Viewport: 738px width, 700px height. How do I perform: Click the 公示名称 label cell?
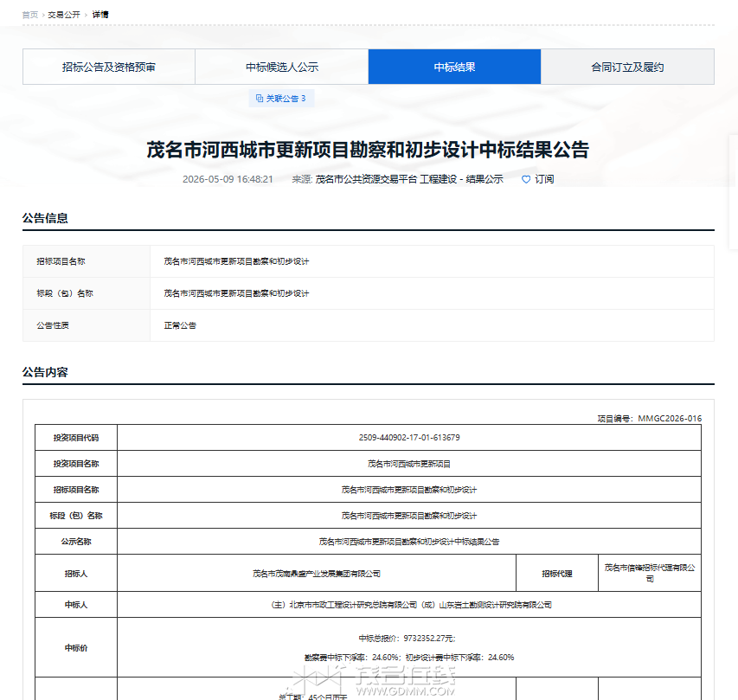click(76, 542)
